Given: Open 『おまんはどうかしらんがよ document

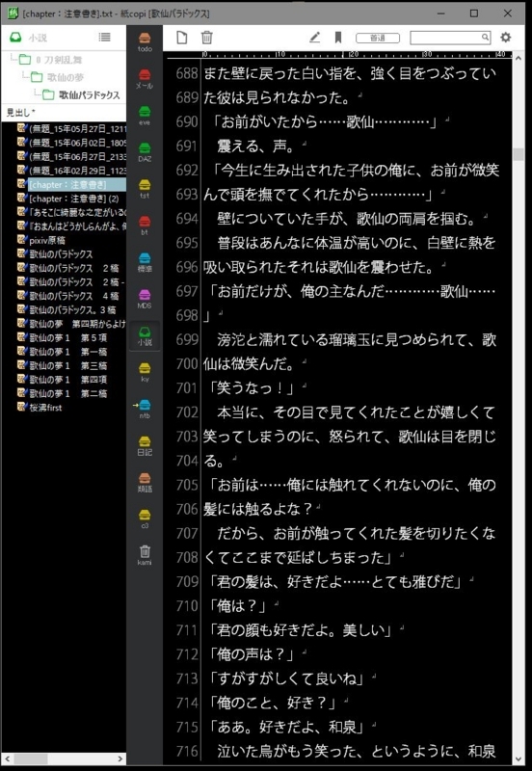Looking at the screenshot, I should 71,226.
